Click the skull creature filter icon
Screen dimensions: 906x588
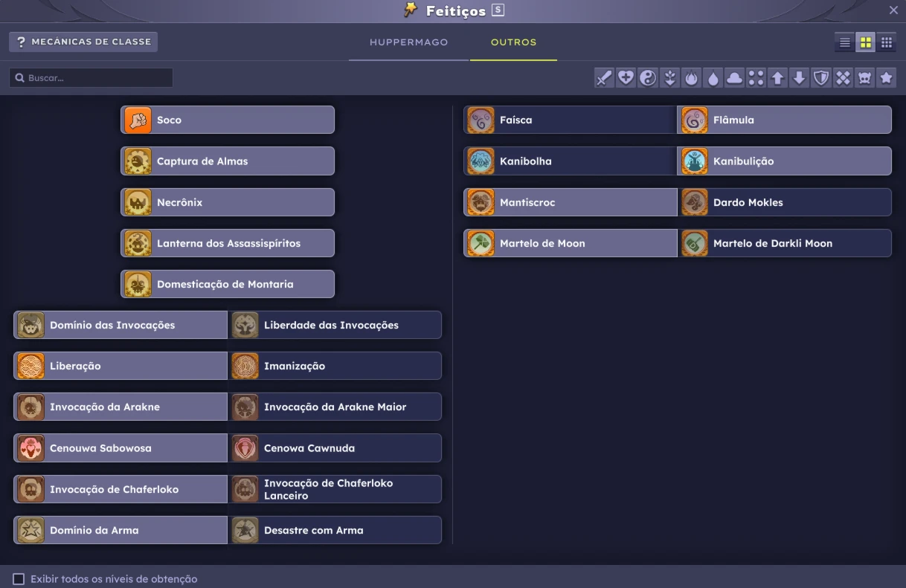tap(864, 78)
